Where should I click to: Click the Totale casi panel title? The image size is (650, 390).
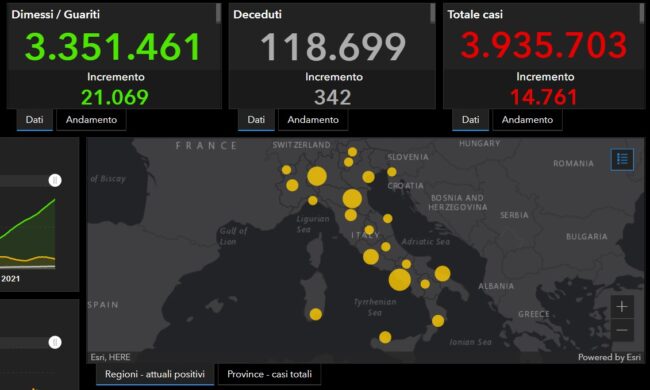tap(475, 14)
